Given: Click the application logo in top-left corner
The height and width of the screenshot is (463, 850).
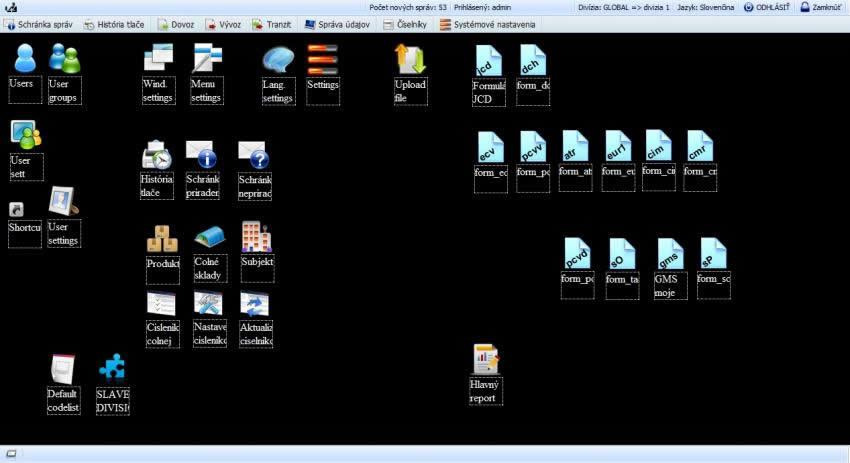Looking at the screenshot, I should [11, 8].
